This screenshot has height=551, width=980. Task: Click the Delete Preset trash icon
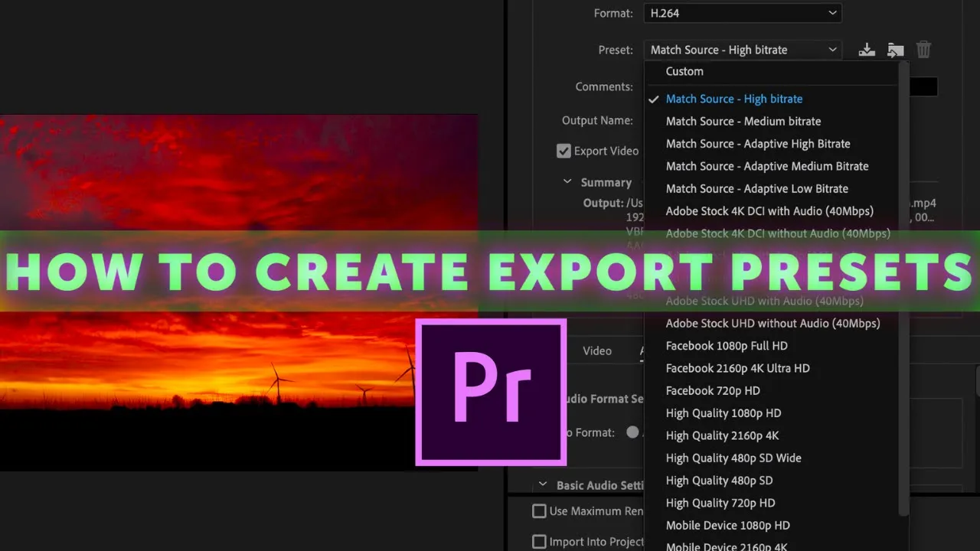924,50
